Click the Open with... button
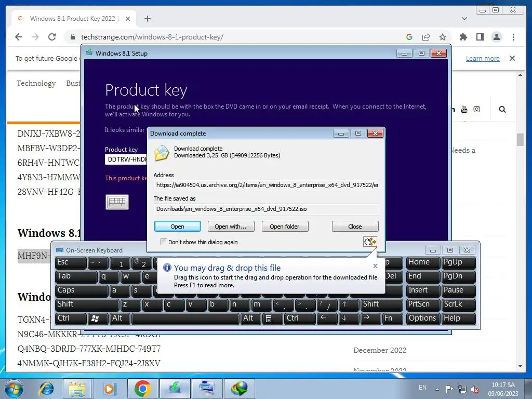Image resolution: width=532 pixels, height=399 pixels. click(231, 227)
